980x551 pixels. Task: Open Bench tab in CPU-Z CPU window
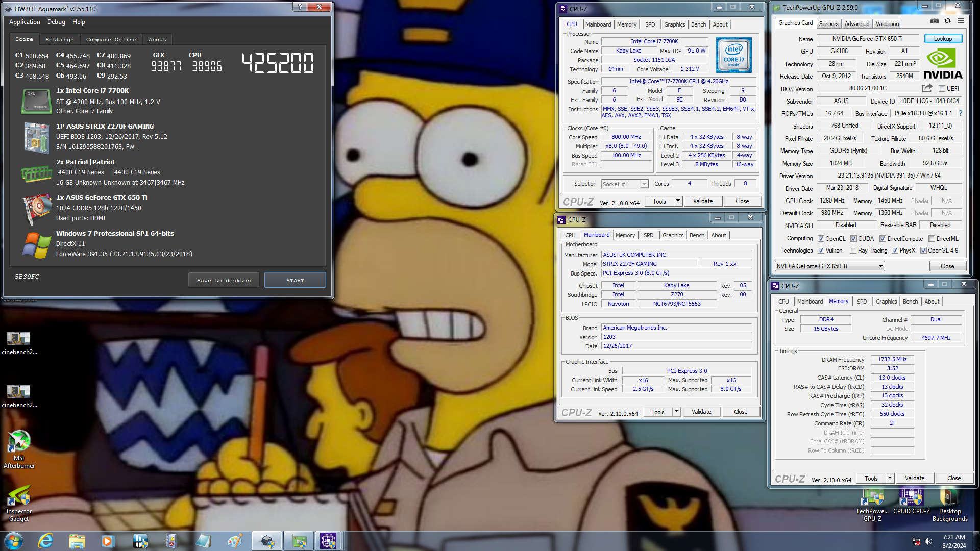698,24
